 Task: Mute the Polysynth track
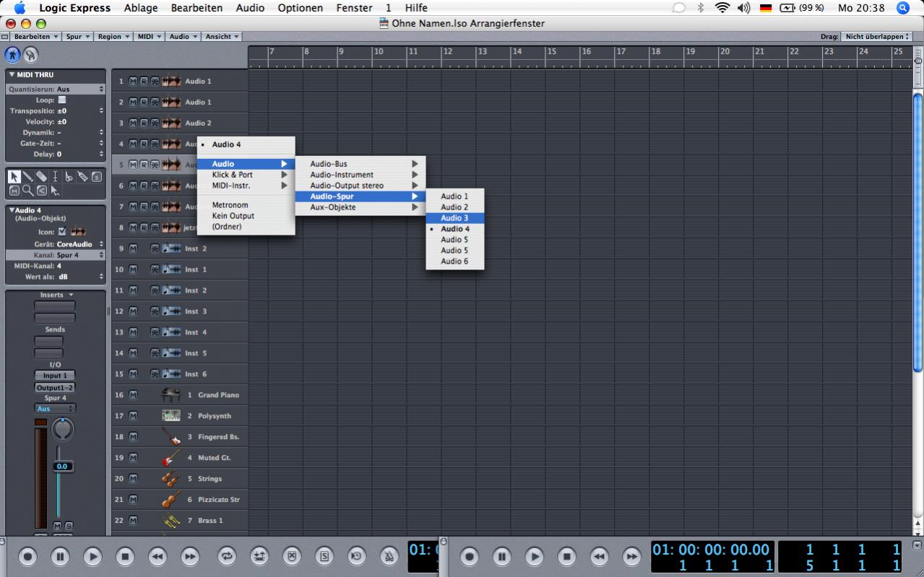[133, 416]
